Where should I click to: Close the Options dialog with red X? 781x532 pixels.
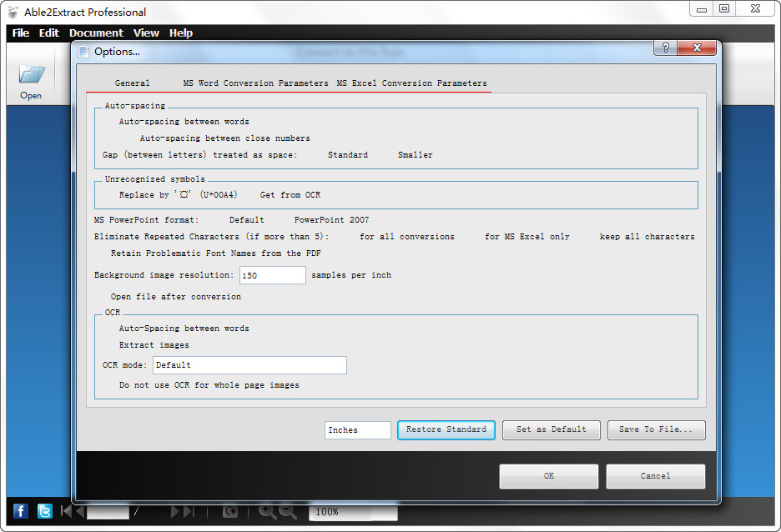pos(697,48)
